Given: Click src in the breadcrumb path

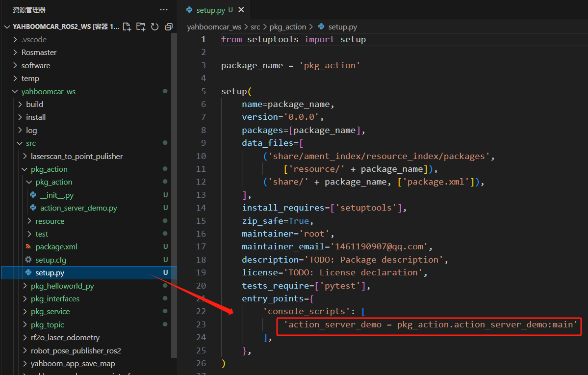Looking at the screenshot, I should click(256, 27).
